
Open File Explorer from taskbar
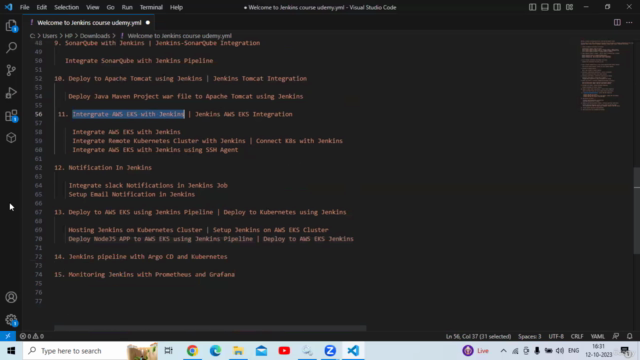coord(238,351)
